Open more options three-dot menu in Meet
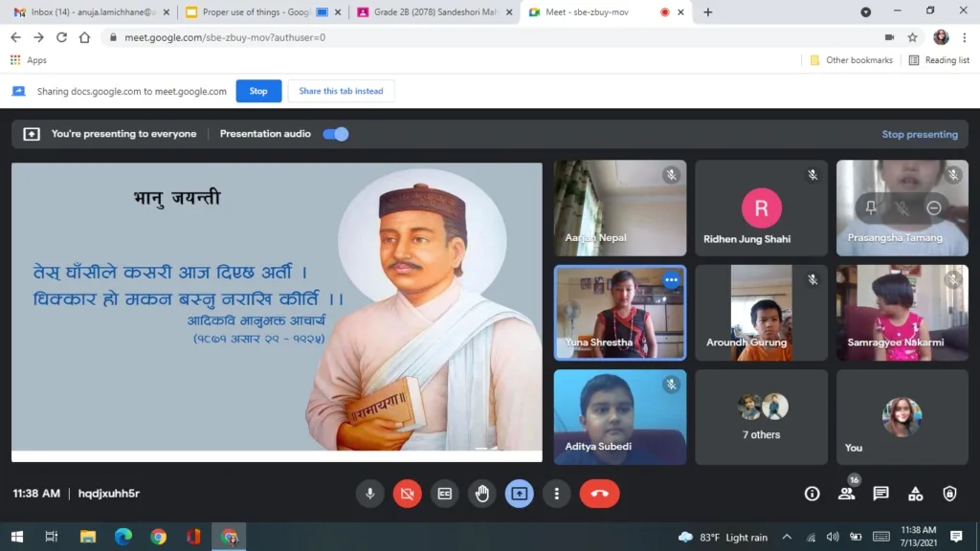The height and width of the screenshot is (551, 980). coord(556,494)
